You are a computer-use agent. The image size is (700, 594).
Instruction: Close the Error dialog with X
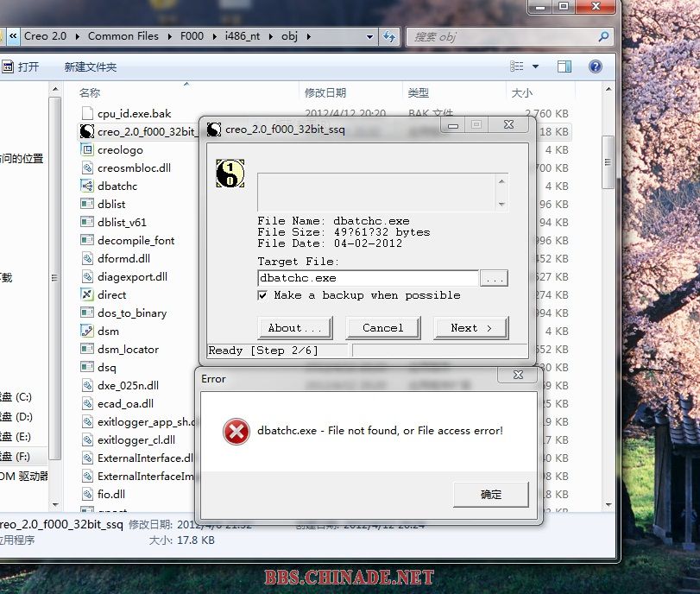[518, 375]
